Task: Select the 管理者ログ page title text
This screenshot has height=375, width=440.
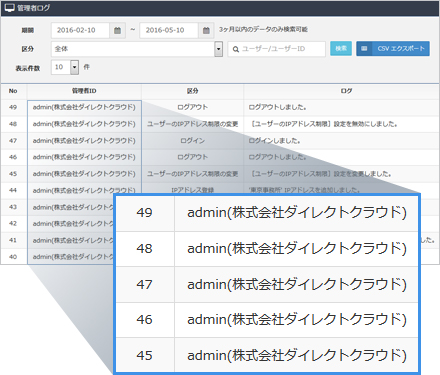Action: [x=33, y=8]
